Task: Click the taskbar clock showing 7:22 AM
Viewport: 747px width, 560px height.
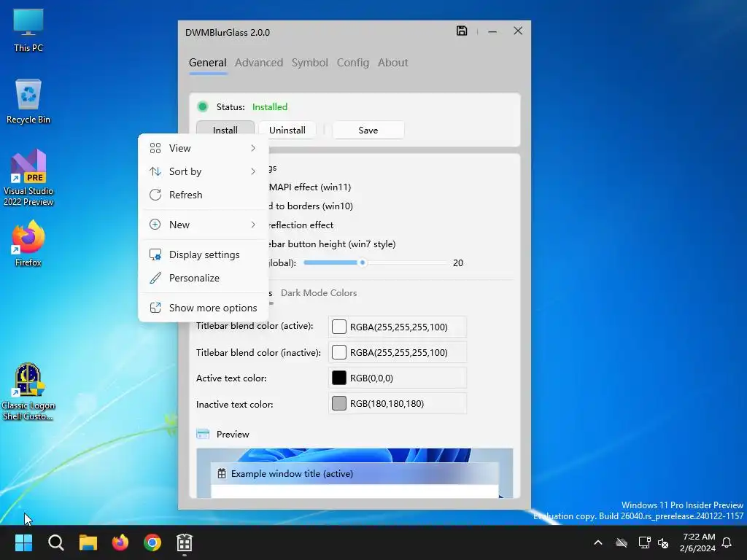Action: pyautogui.click(x=697, y=542)
